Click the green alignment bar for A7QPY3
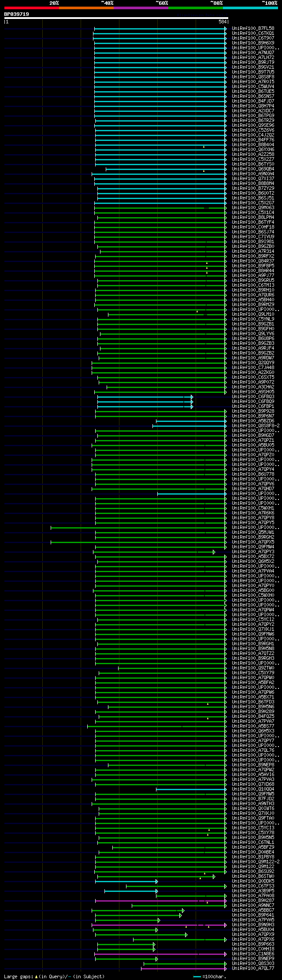 tap(154, 552)
